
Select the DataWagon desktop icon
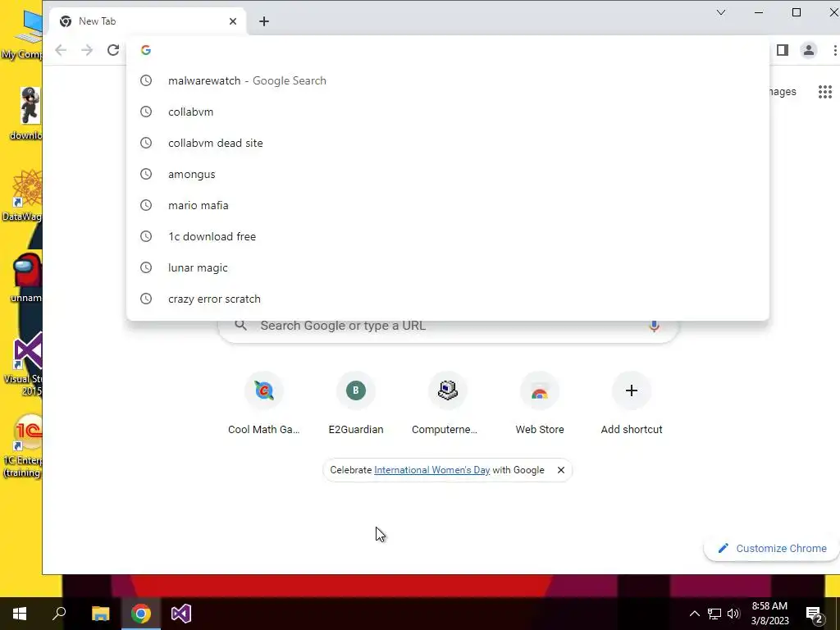(x=21, y=195)
